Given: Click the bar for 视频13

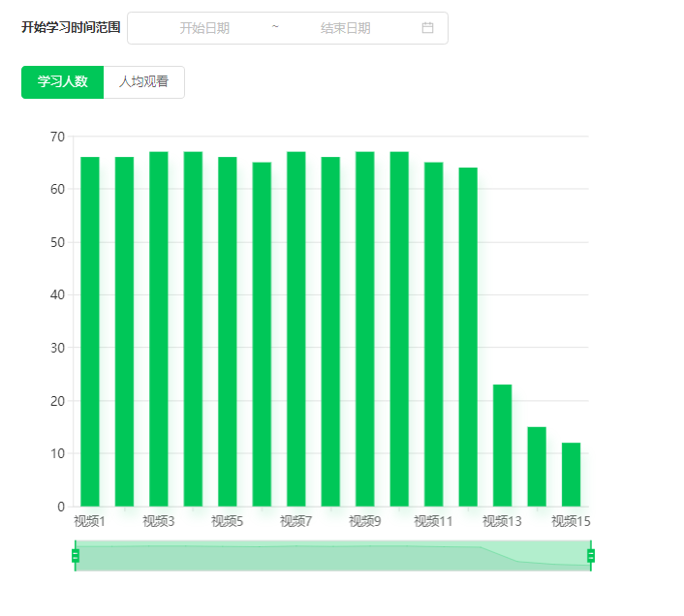Looking at the screenshot, I should 502,446.
